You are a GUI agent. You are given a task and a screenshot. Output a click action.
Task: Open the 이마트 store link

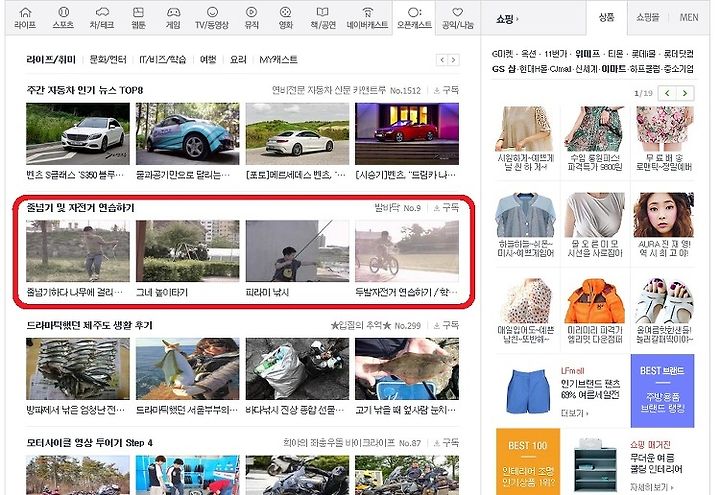click(x=614, y=69)
